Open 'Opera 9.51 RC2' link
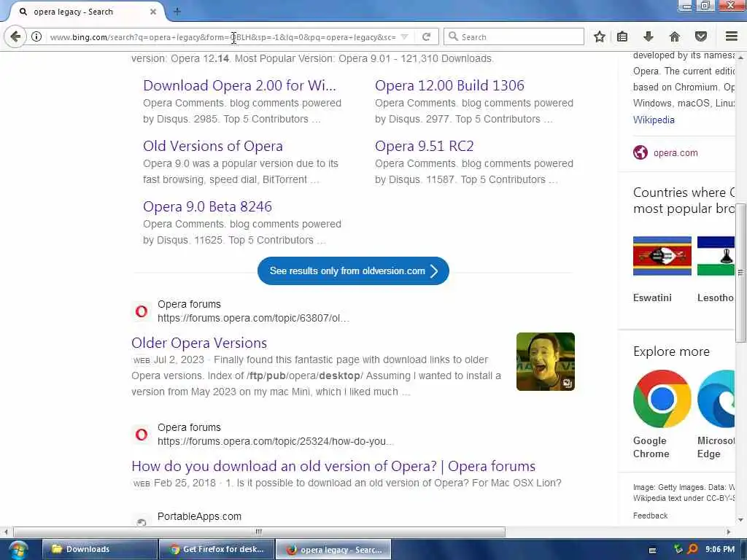This screenshot has width=747, height=560. (x=425, y=146)
